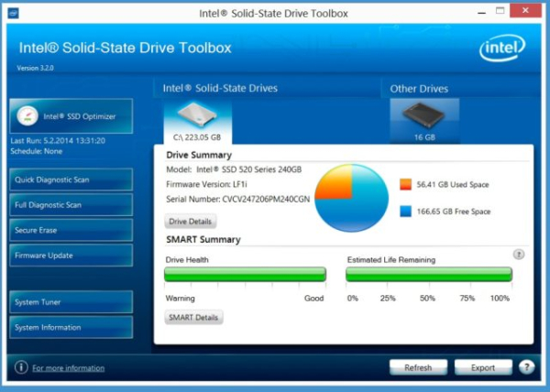
Task: Click the blue Free Space swatch
Action: click(x=405, y=212)
